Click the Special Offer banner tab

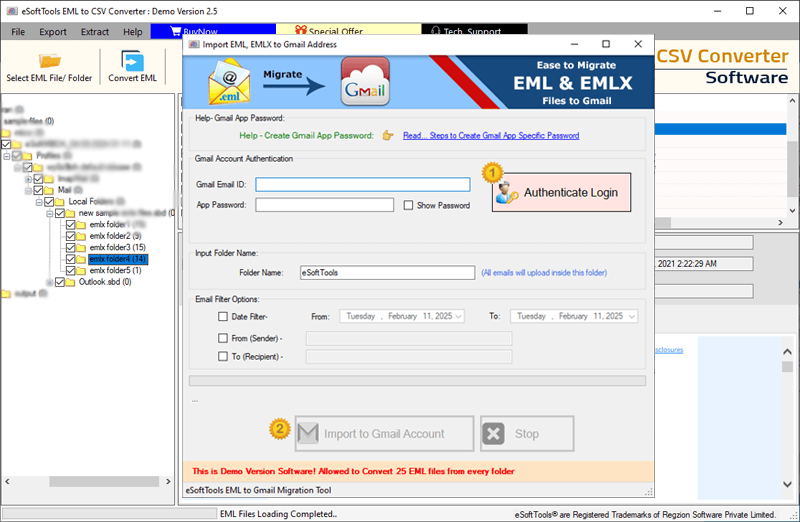[x=348, y=31]
